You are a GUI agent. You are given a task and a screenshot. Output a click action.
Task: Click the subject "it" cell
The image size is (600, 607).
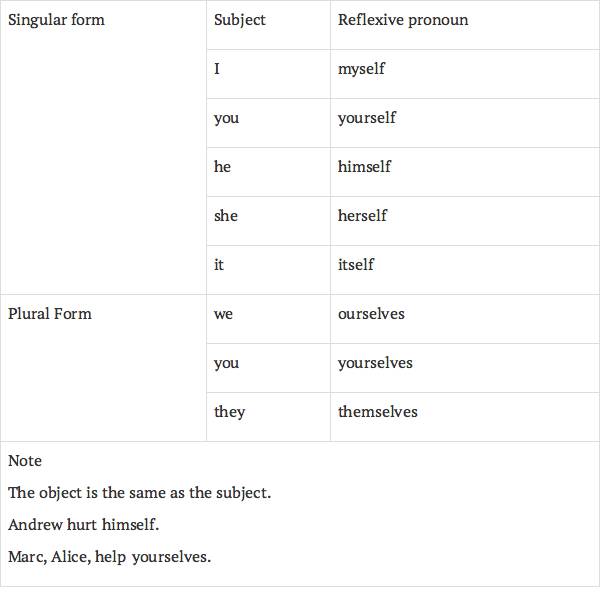tap(218, 265)
